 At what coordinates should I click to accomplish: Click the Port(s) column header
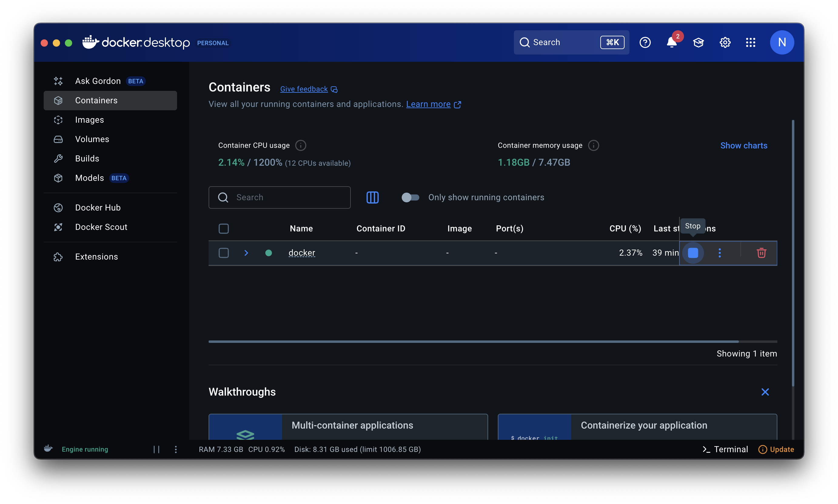pos(509,229)
